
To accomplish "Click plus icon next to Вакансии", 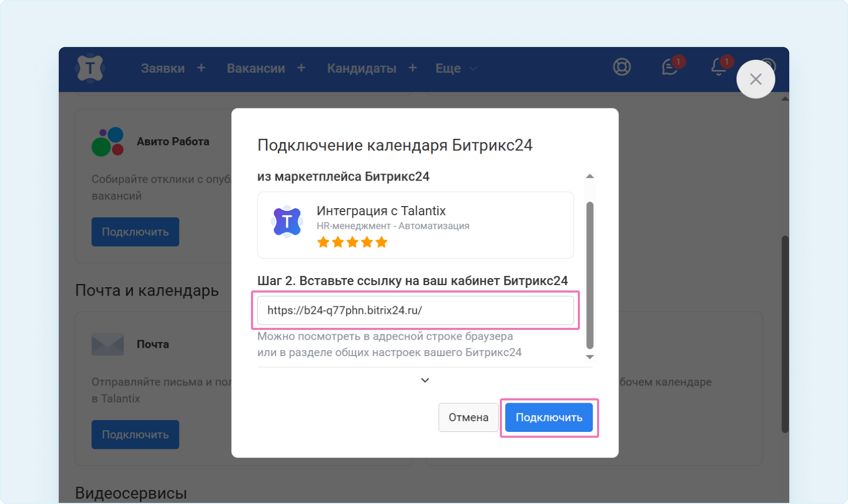I will [301, 68].
